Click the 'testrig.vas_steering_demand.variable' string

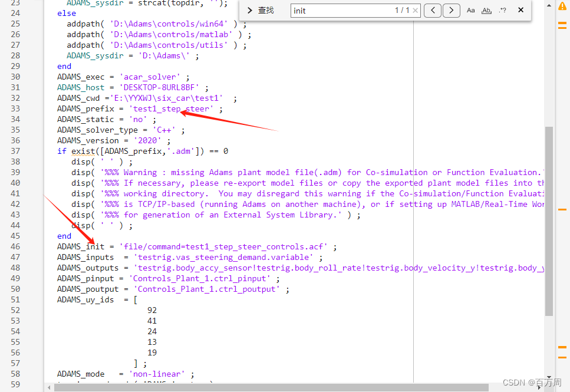(223, 258)
